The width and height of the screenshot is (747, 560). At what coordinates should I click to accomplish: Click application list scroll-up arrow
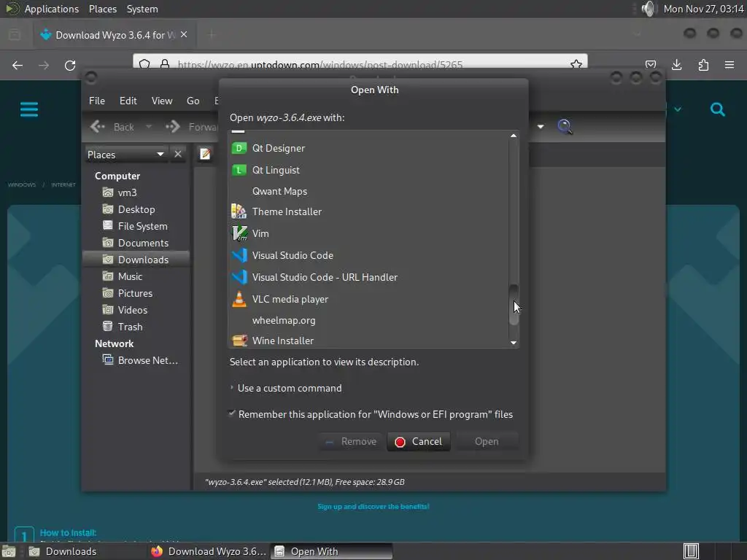(x=513, y=136)
